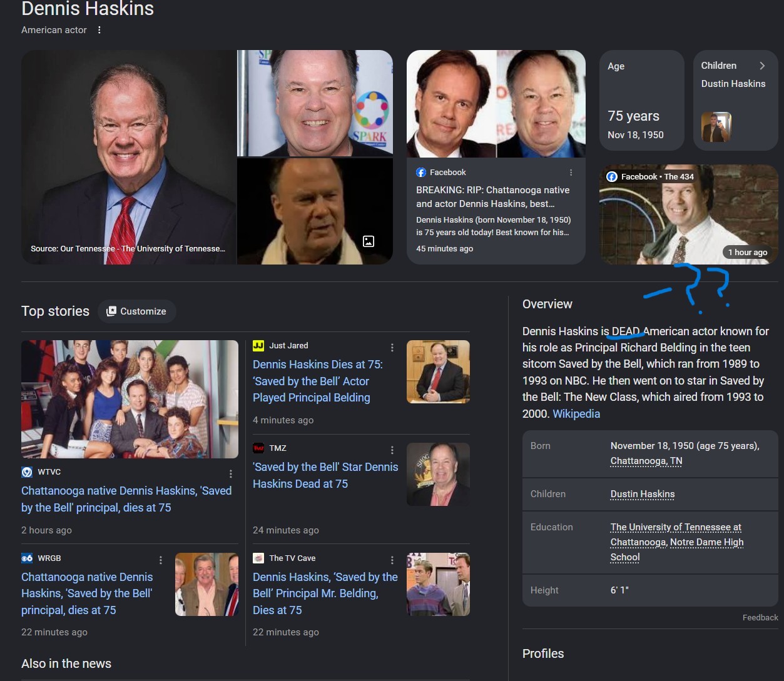The height and width of the screenshot is (681, 784).
Task: Click the Age card showing 75 years
Action: (x=642, y=101)
